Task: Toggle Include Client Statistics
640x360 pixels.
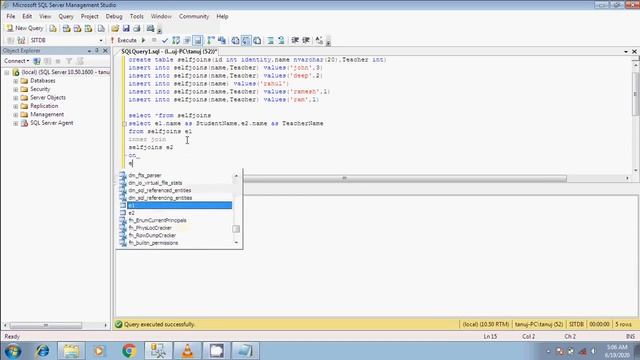Action: coord(222,40)
